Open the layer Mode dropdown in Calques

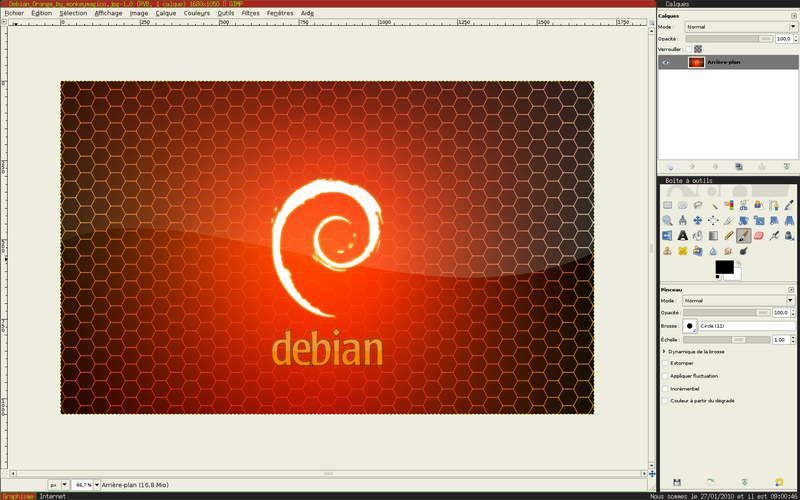coord(740,27)
